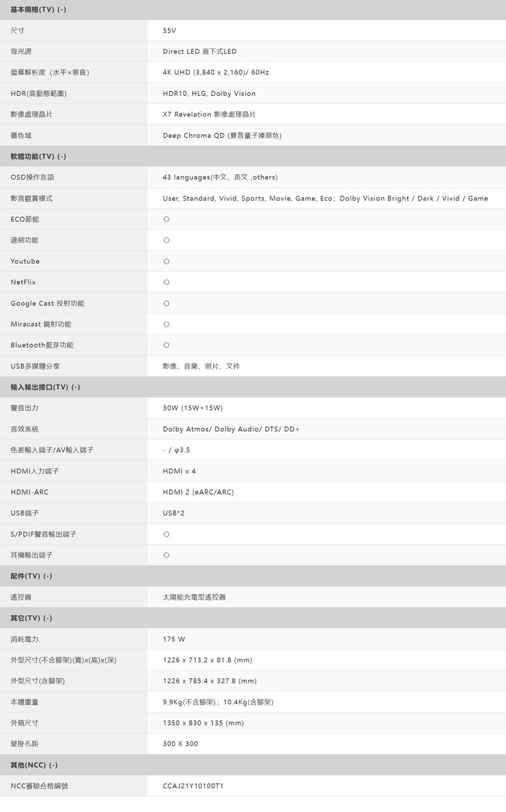Viewport: 506px width, 812px height.
Task: Select CCAJ21Y10100T1 certification number
Action: 193,786
